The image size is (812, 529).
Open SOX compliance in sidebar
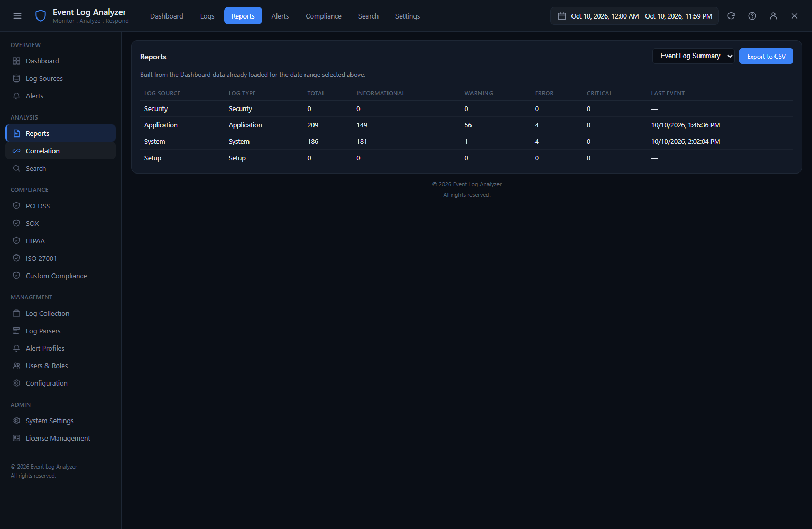pos(60,223)
